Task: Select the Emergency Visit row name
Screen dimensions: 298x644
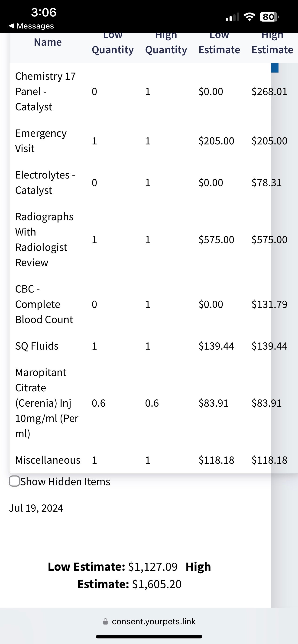Action: 41,141
